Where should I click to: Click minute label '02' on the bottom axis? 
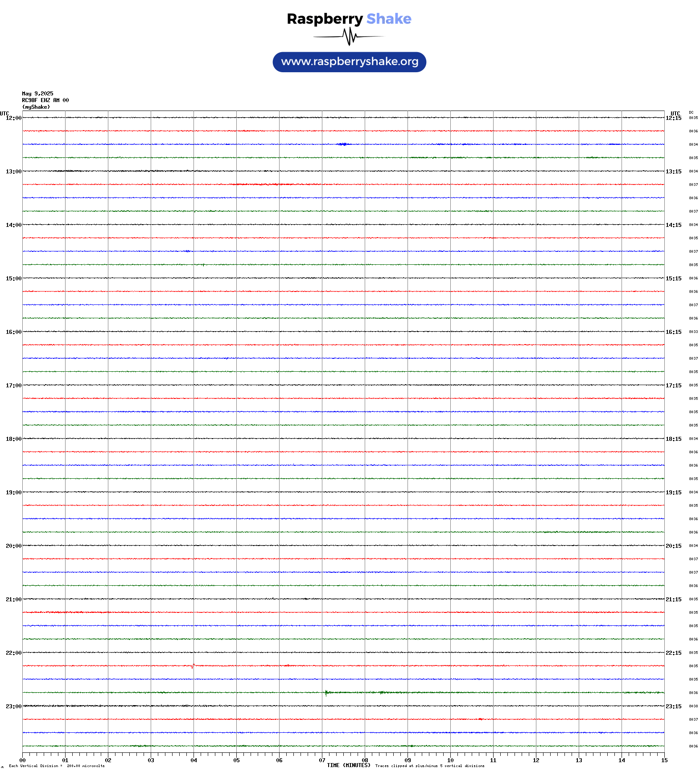coord(108,760)
